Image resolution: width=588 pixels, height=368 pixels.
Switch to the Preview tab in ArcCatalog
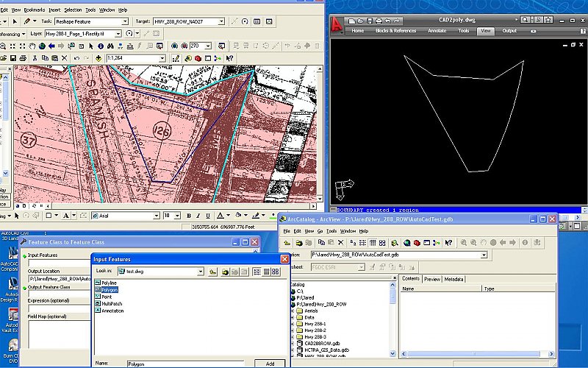click(432, 279)
